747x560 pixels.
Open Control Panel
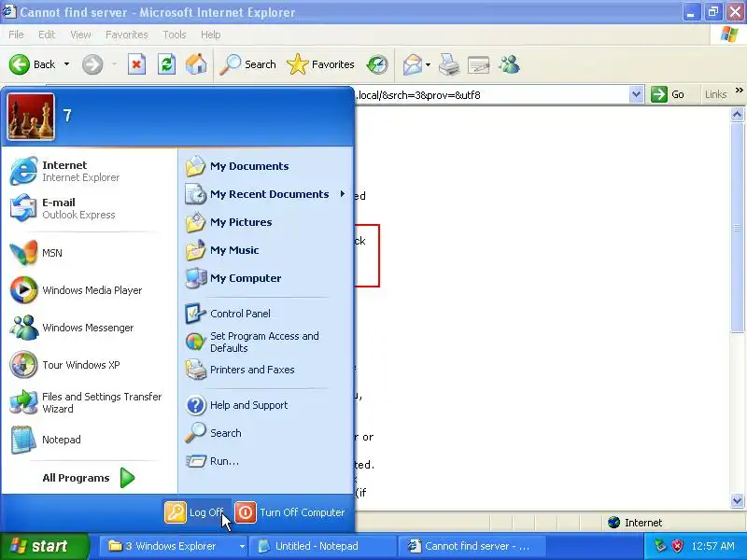pyautogui.click(x=265, y=314)
